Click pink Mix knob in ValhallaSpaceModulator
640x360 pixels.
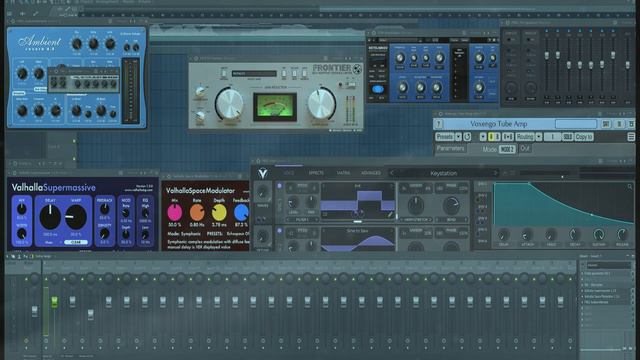(x=175, y=213)
